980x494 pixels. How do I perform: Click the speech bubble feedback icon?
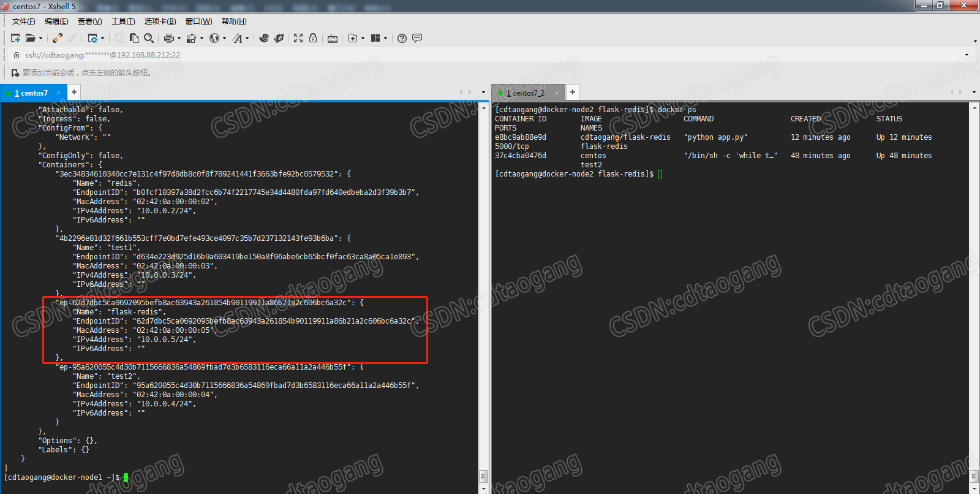tap(417, 38)
